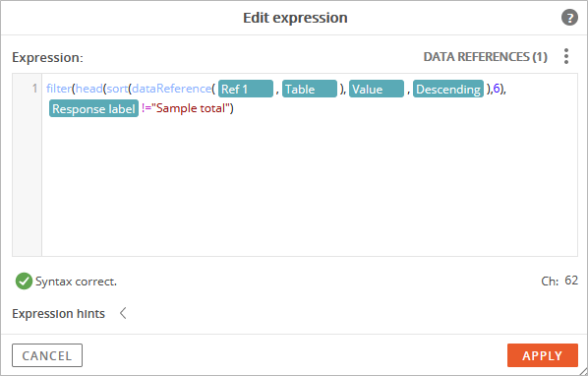The width and height of the screenshot is (588, 376).
Task: Click the green syntax correct checkmark icon
Action: [24, 282]
